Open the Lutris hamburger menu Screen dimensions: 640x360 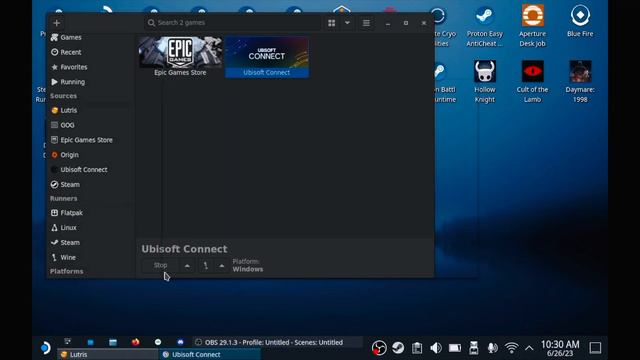(x=366, y=23)
